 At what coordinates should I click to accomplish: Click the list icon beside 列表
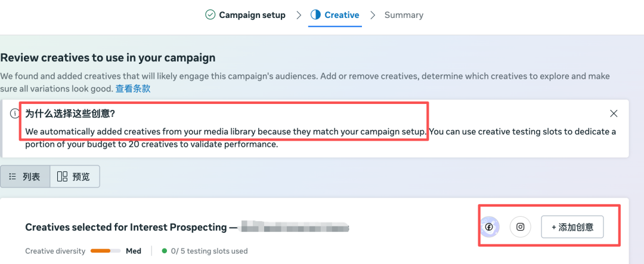coord(13,177)
